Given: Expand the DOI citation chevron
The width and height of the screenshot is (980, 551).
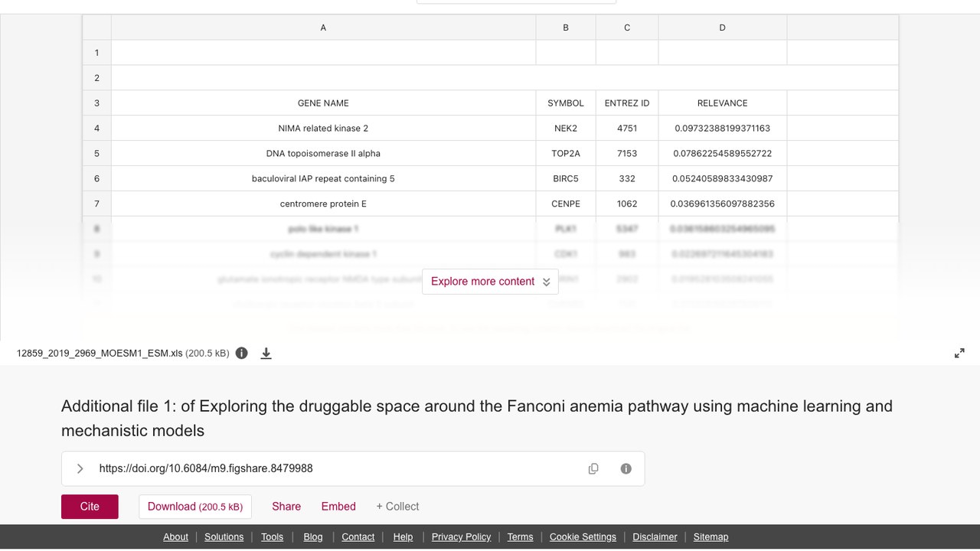Looking at the screenshot, I should click(80, 468).
